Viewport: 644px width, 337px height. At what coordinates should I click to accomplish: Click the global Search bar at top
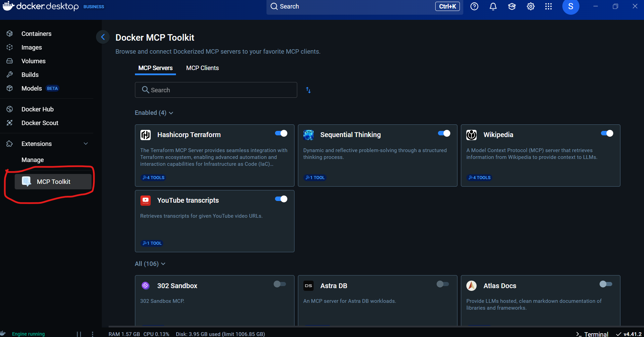(x=365, y=6)
